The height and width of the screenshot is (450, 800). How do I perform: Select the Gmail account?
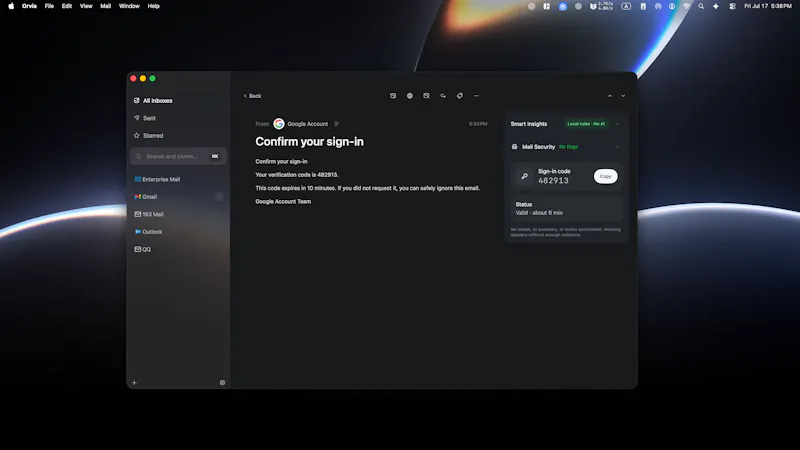178,197
